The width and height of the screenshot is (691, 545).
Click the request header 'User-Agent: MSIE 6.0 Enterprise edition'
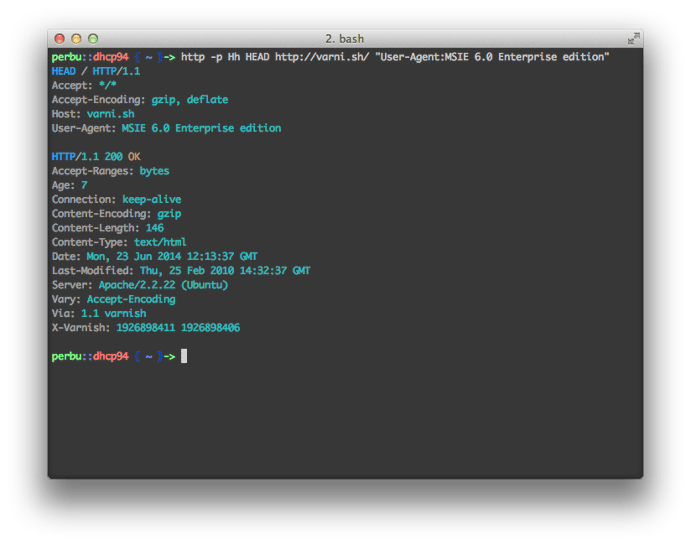(166, 128)
